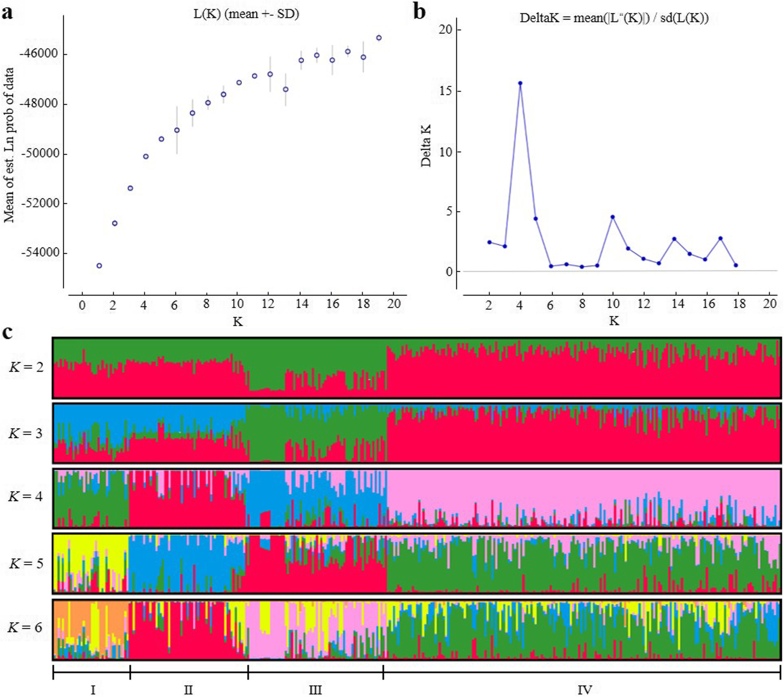Click the Delta K peak point at K=4
The height and width of the screenshot is (697, 784).
coord(520,83)
